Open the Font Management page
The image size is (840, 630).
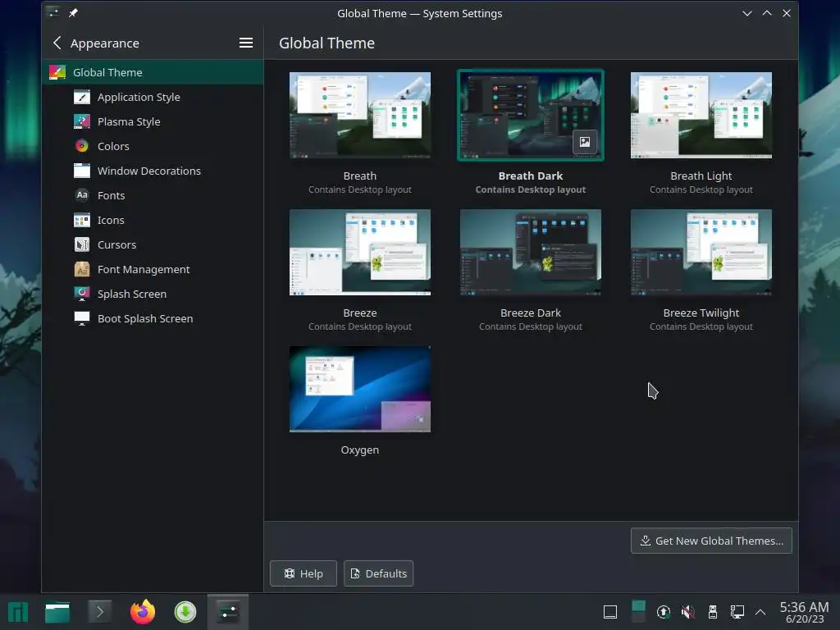(153, 269)
